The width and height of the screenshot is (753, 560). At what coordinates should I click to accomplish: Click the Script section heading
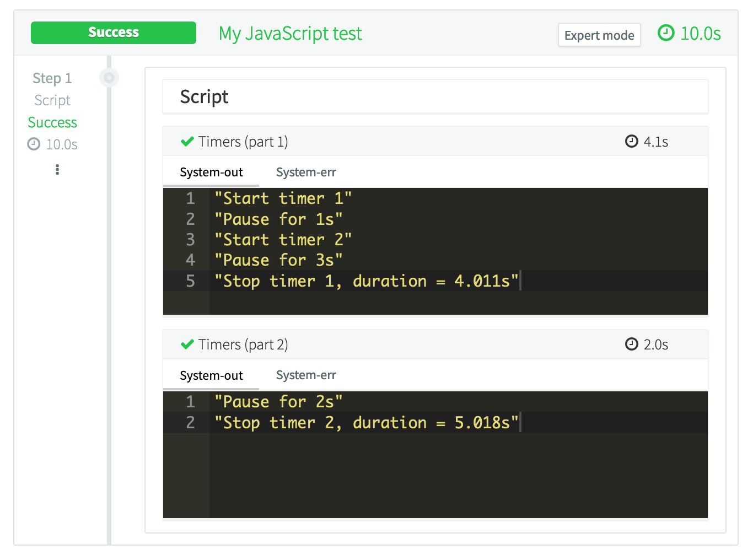click(x=204, y=97)
